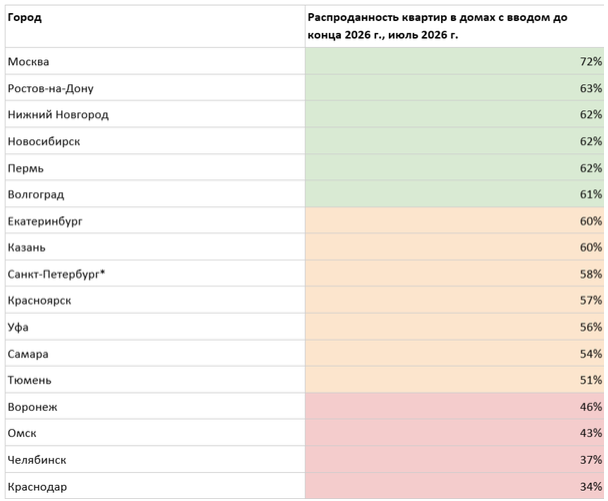Select the Распроданность квартир header cell
This screenshot has width=608, height=501.
coord(454,26)
